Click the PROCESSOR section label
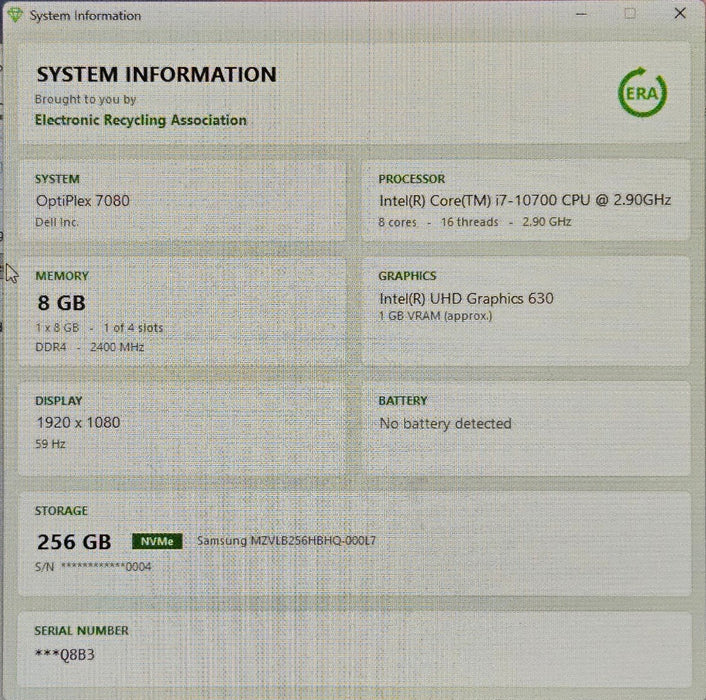The width and height of the screenshot is (706, 700). (x=412, y=179)
